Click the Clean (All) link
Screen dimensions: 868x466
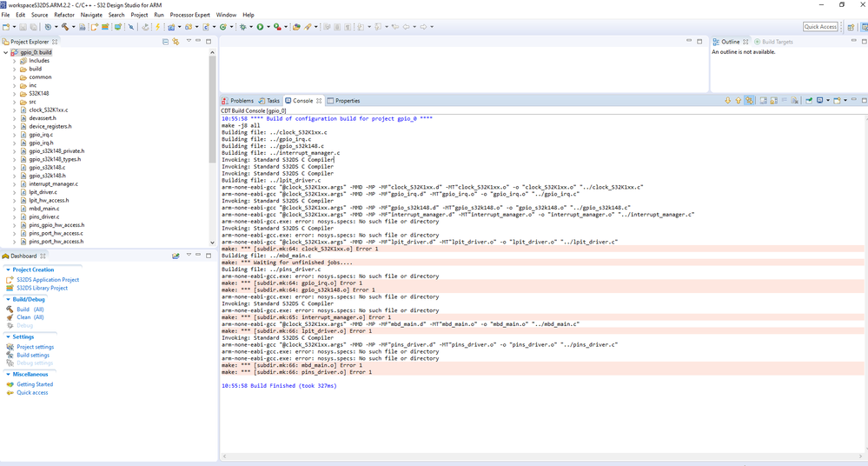[30, 317]
